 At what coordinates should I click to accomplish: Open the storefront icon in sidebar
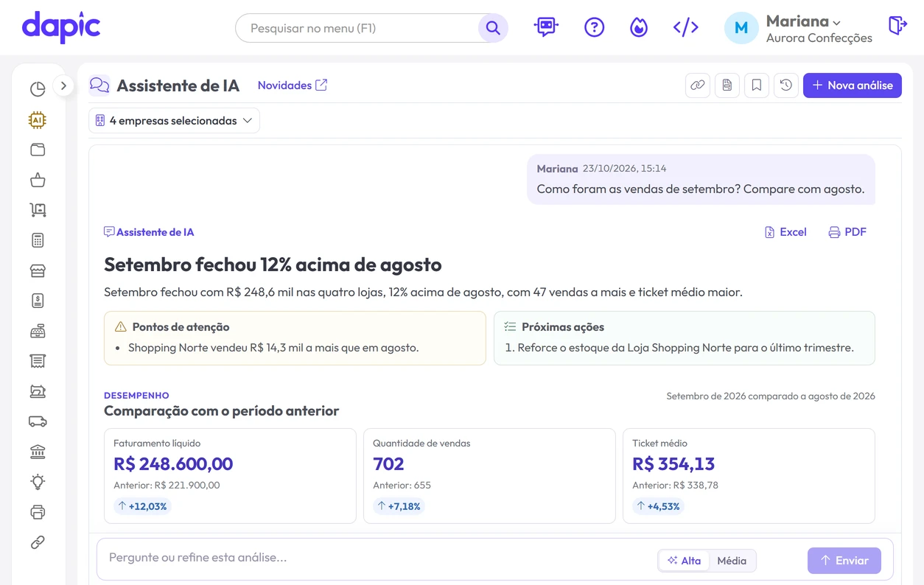[38, 270]
